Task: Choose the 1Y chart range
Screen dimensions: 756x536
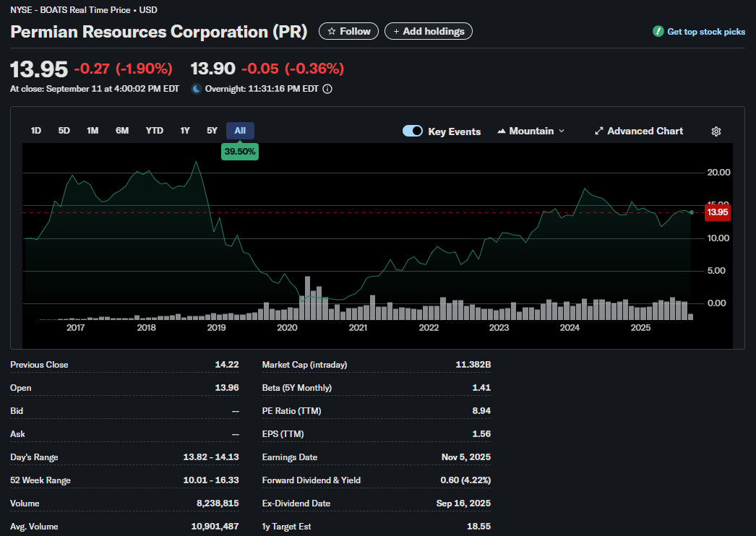Action: pos(185,131)
